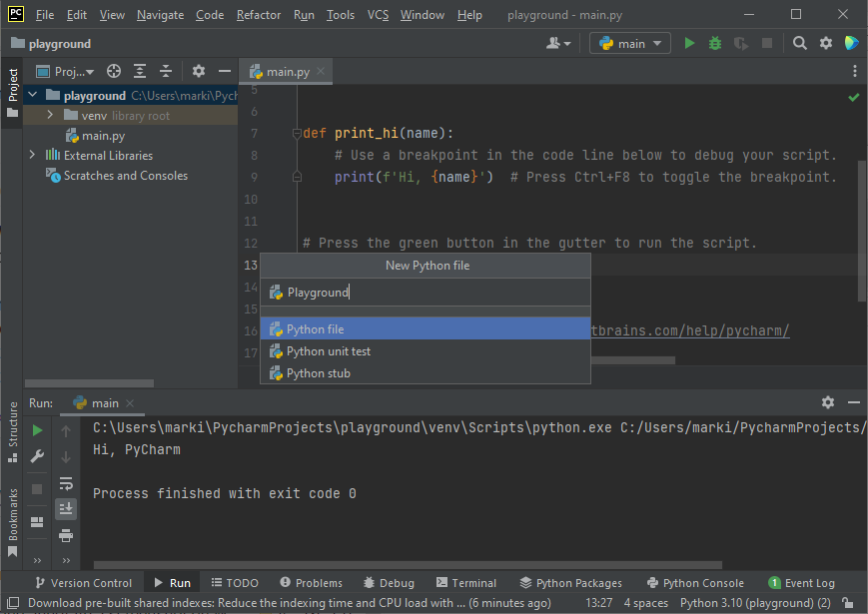Toggle scroll to end in Run console
The width and height of the screenshot is (868, 614).
(66, 509)
